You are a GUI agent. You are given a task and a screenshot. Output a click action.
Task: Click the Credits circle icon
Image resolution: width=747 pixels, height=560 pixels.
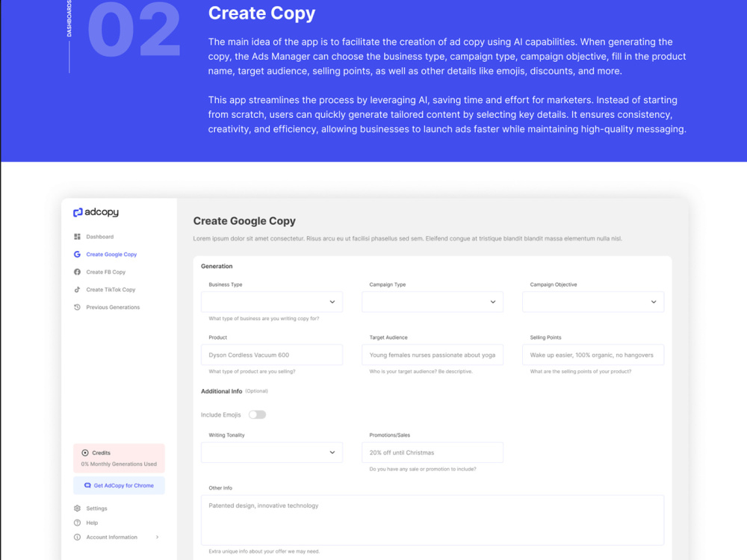pos(85,453)
